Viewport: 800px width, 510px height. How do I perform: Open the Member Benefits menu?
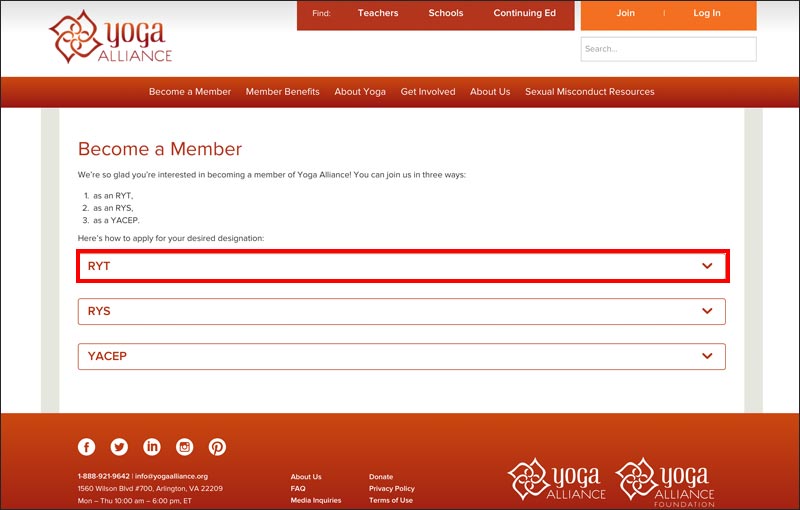[x=283, y=92]
